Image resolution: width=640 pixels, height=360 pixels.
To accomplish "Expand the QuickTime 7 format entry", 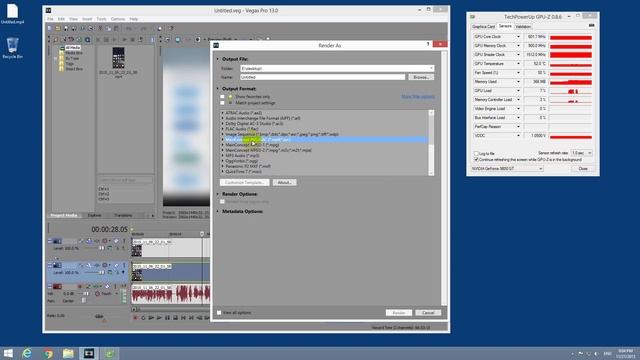I will [223, 171].
